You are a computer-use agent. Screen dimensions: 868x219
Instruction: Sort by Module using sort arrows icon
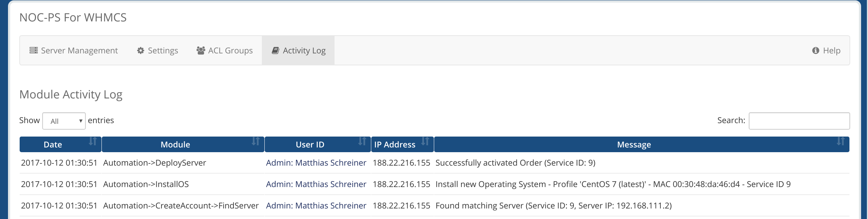click(x=256, y=141)
